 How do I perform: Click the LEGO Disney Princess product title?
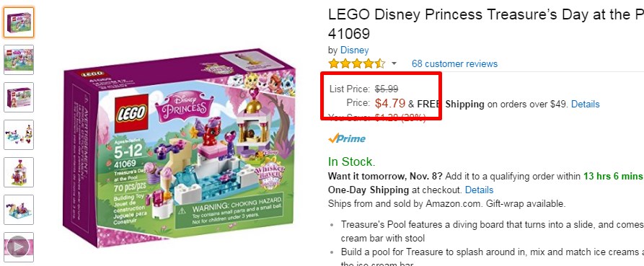click(x=486, y=24)
